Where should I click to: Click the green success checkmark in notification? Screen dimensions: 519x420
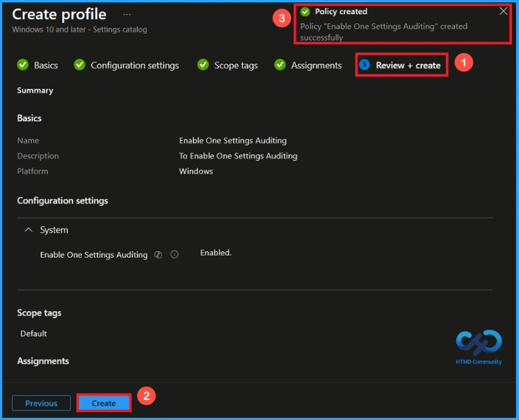coord(305,12)
